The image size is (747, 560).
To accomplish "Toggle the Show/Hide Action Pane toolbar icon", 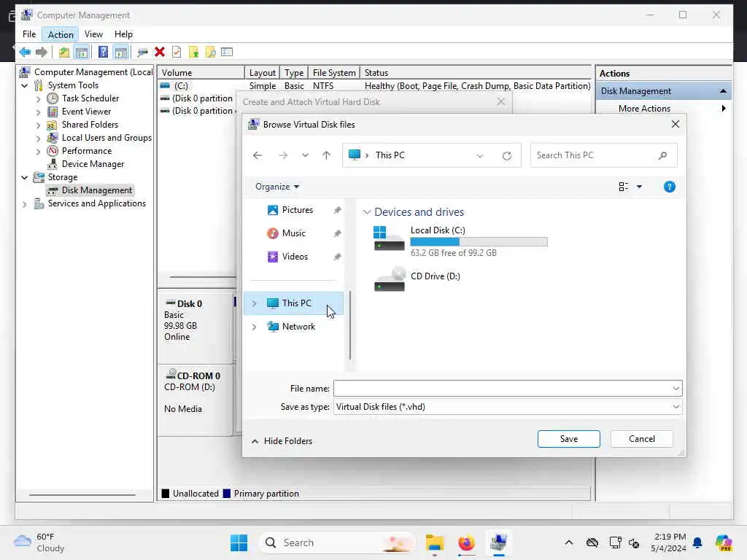I will point(121,52).
